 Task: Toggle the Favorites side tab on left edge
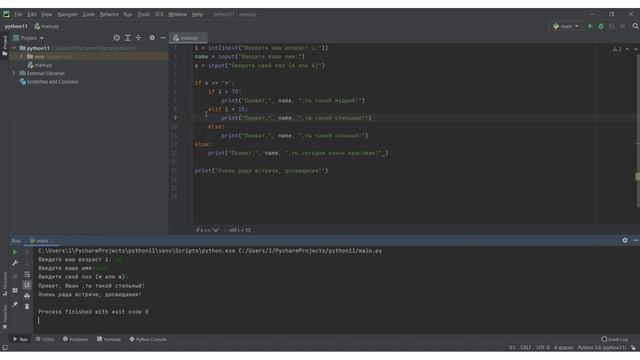coord(4,317)
